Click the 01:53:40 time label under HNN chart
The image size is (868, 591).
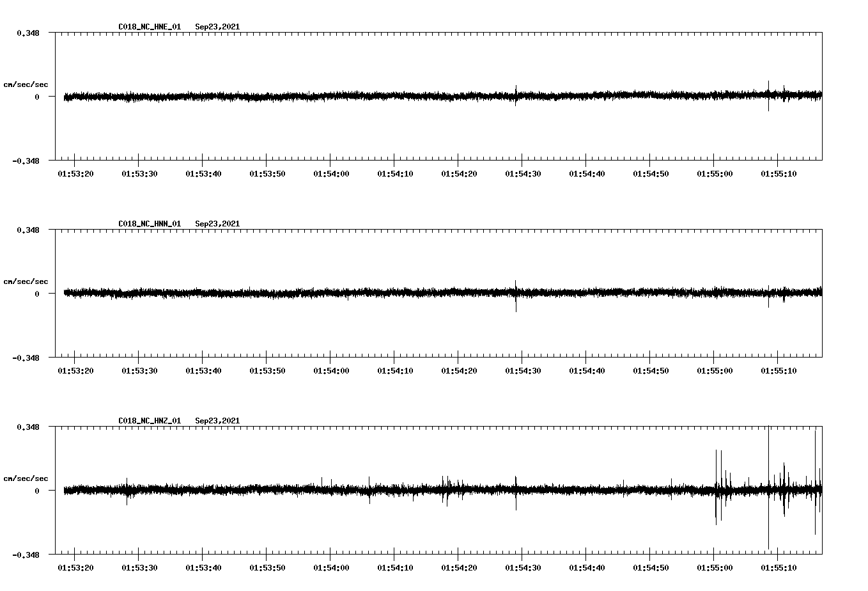pyautogui.click(x=203, y=371)
